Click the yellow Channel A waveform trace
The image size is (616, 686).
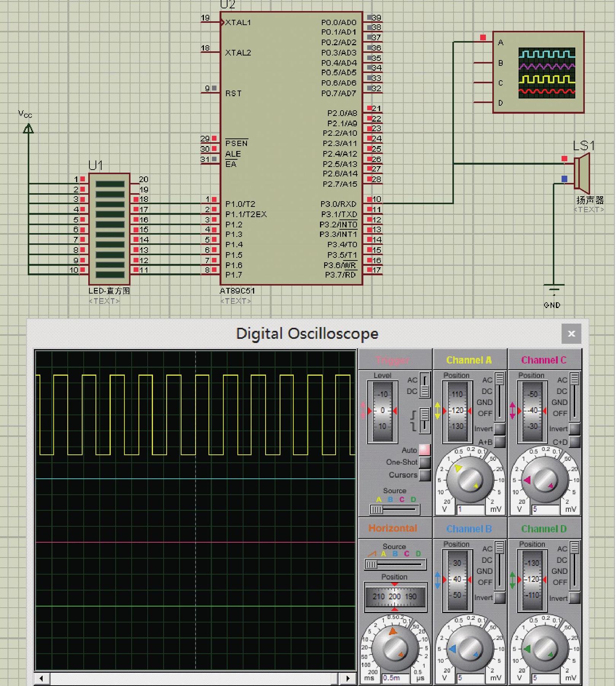195,415
